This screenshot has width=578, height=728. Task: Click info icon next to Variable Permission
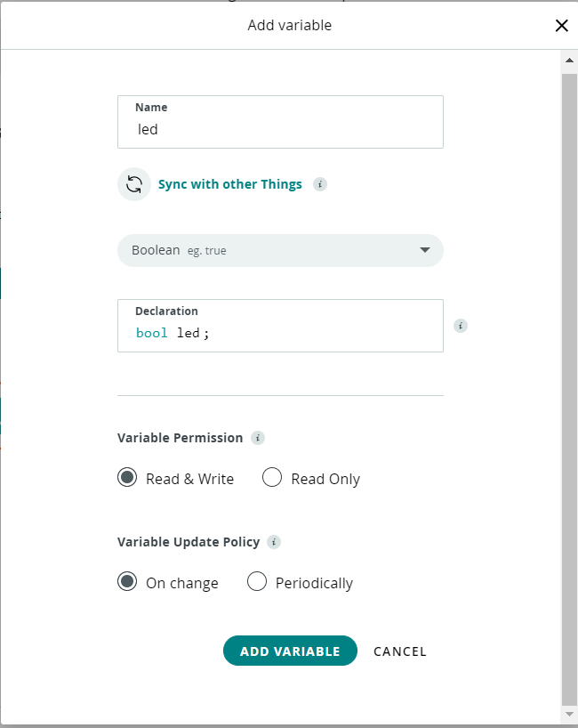[257, 438]
